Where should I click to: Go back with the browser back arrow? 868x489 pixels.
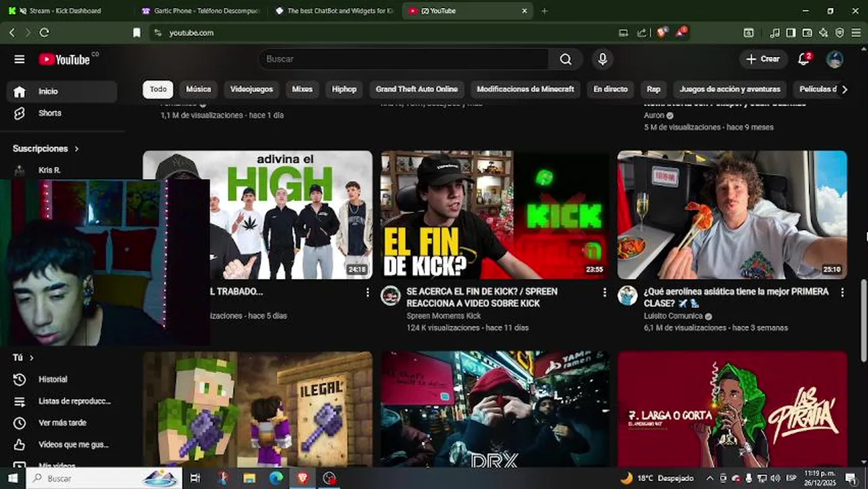pos(12,33)
